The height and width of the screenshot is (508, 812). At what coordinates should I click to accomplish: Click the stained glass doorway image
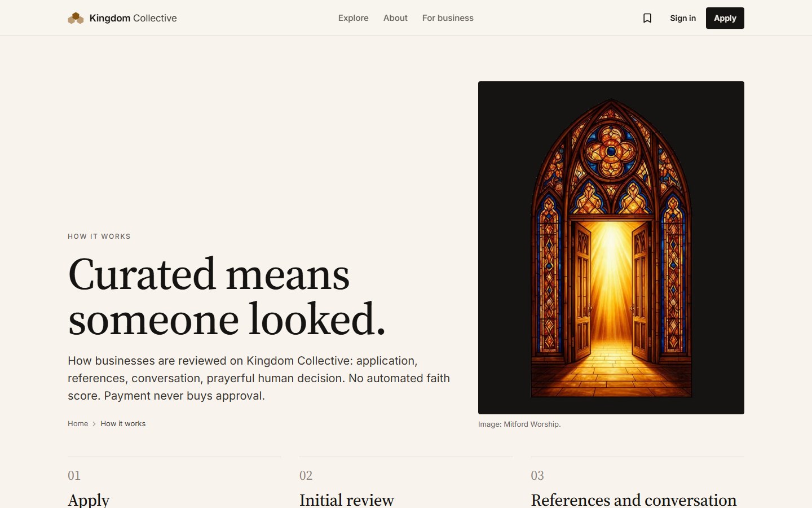[611, 248]
